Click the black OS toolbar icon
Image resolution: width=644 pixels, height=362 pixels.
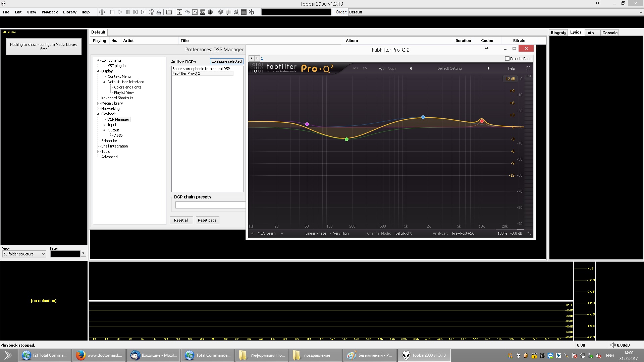tap(203, 12)
